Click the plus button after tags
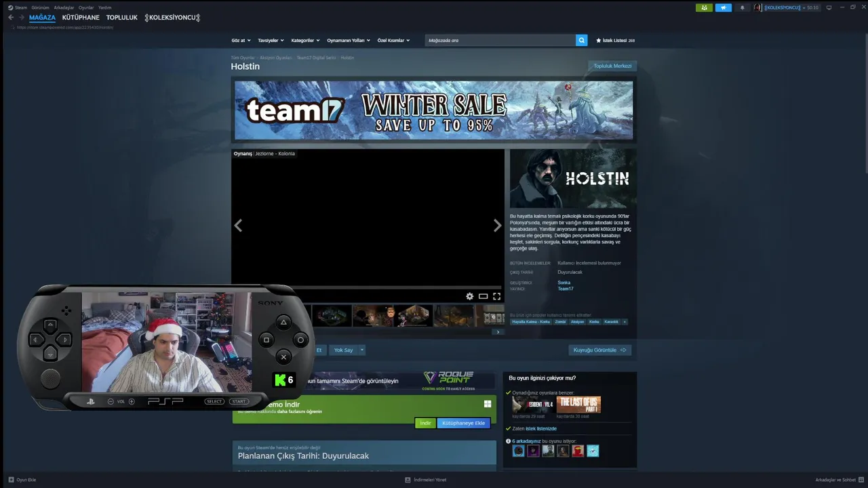Viewport: 868px width, 488px height. (x=625, y=322)
